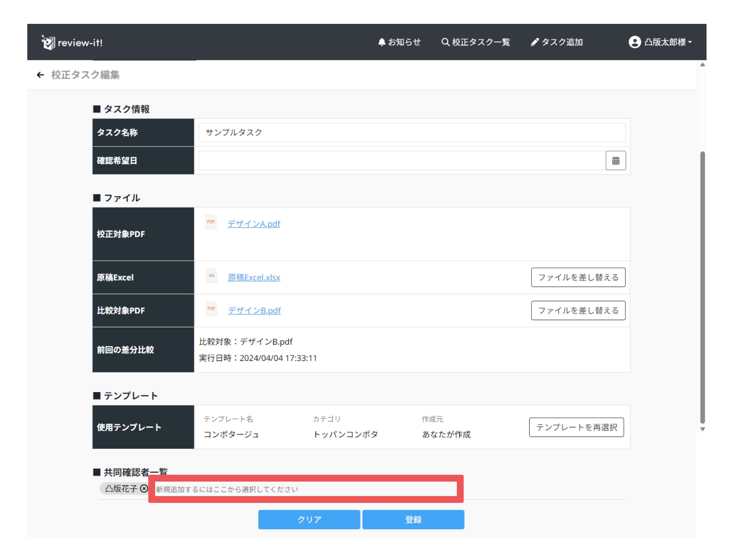This screenshot has width=733, height=560.
Task: Go to 校正タスク一覧 in navigation
Action: tap(476, 42)
